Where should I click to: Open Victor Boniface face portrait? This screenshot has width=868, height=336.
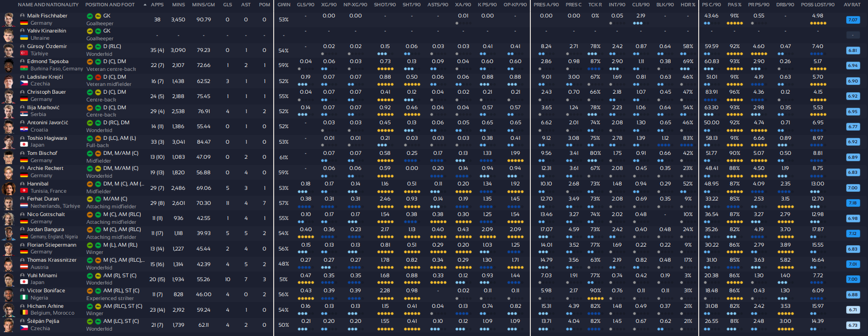[9, 294]
